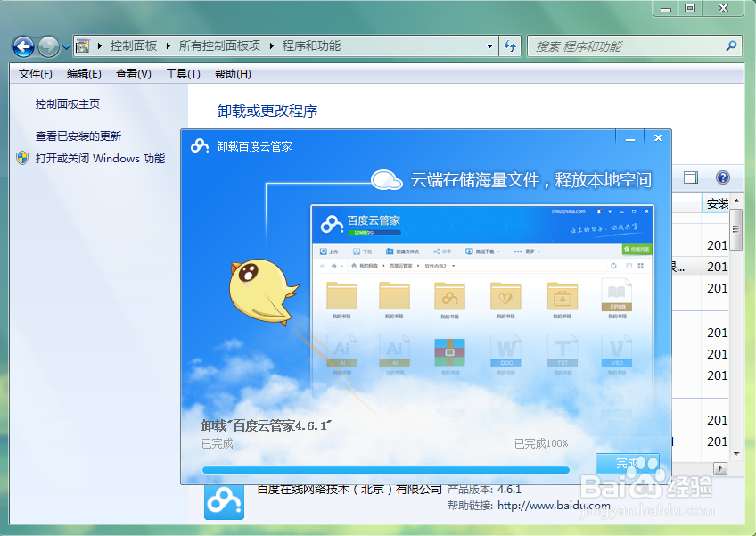Open 查看已安装的更新 link
Image resolution: width=756 pixels, height=536 pixels.
78,136
